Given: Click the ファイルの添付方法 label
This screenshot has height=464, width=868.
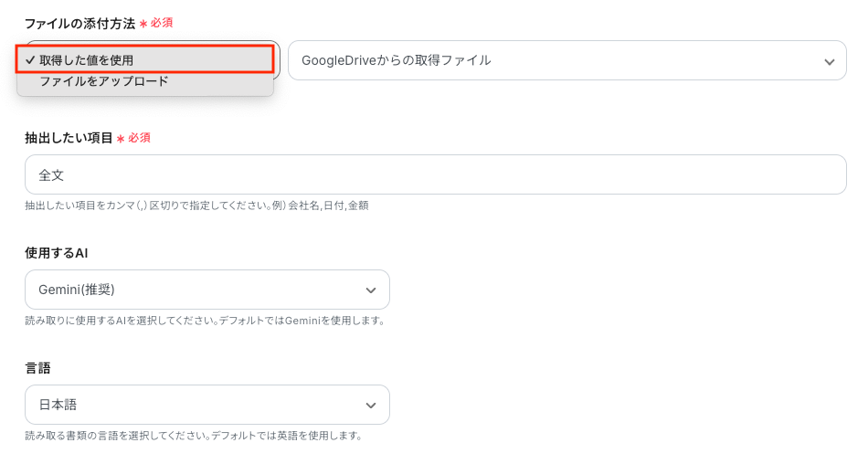Looking at the screenshot, I should pos(79,23).
